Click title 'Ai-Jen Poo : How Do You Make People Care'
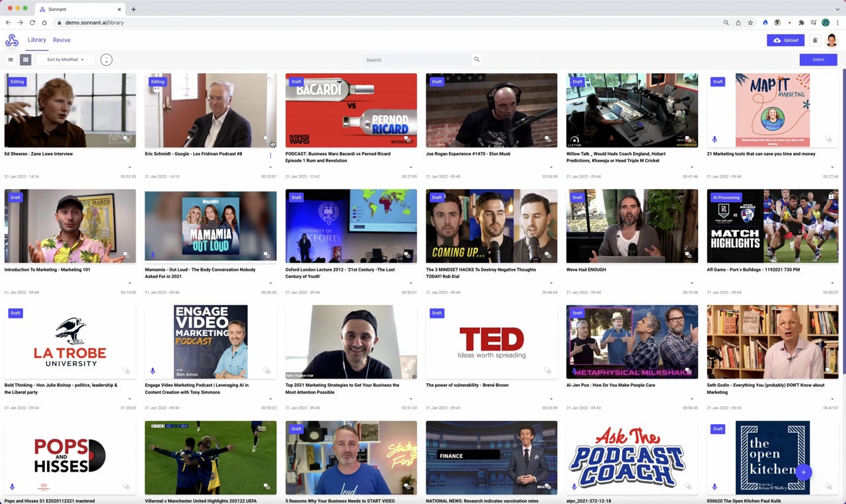Screen dimensions: 846x504 pos(611,385)
